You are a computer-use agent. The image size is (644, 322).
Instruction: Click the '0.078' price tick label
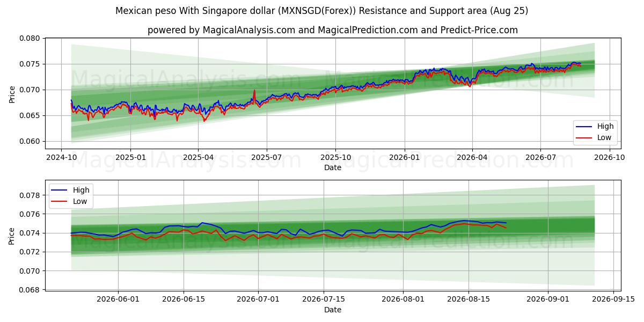31,195
